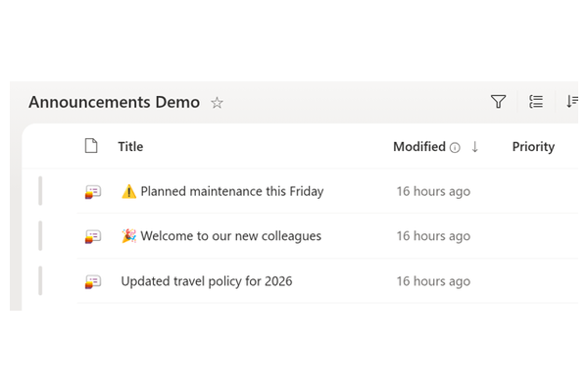Viewport: 588px width, 392px height.
Task: Favorite Announcements Demo with the star icon
Action: pyautogui.click(x=217, y=102)
